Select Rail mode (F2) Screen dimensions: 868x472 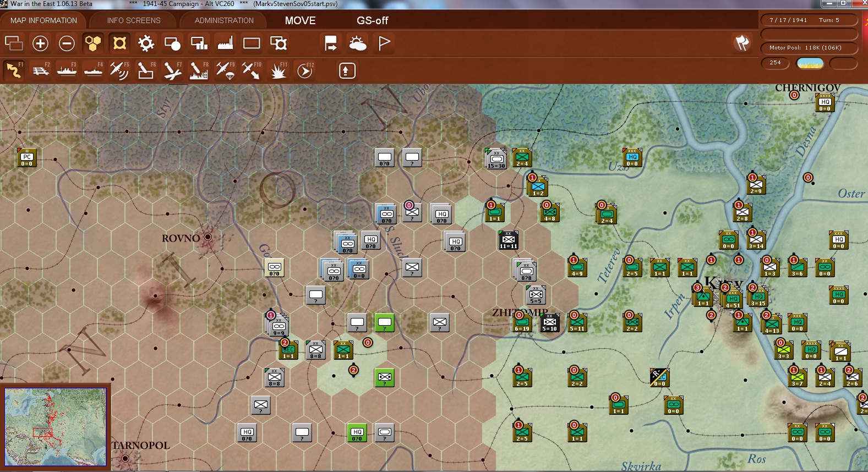(x=40, y=70)
